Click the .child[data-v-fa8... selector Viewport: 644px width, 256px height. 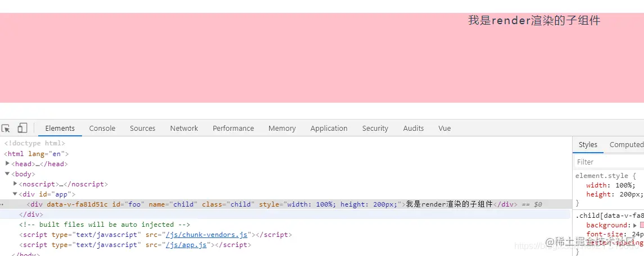pos(610,216)
